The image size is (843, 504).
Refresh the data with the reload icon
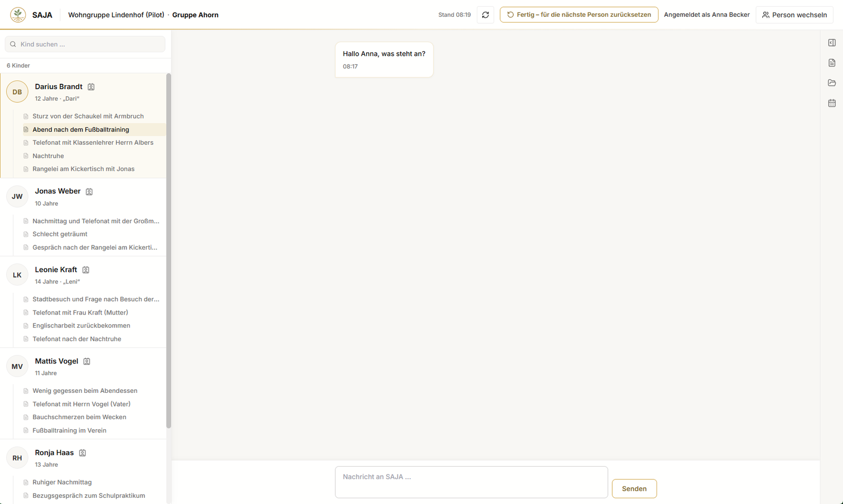485,15
